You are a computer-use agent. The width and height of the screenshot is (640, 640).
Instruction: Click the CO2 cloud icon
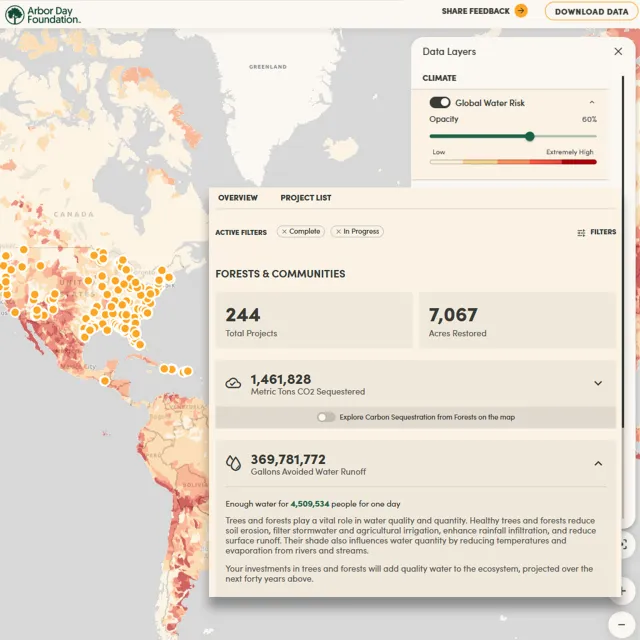click(x=233, y=383)
